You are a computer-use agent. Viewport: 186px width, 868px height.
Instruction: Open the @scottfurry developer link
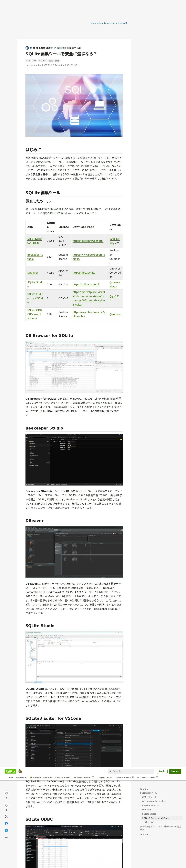pyautogui.click(x=114, y=241)
